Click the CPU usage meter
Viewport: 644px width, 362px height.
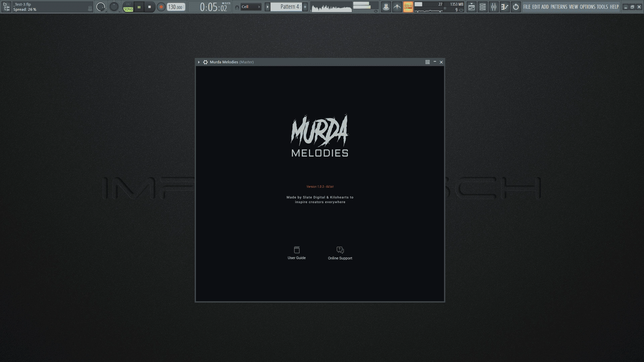click(x=429, y=7)
